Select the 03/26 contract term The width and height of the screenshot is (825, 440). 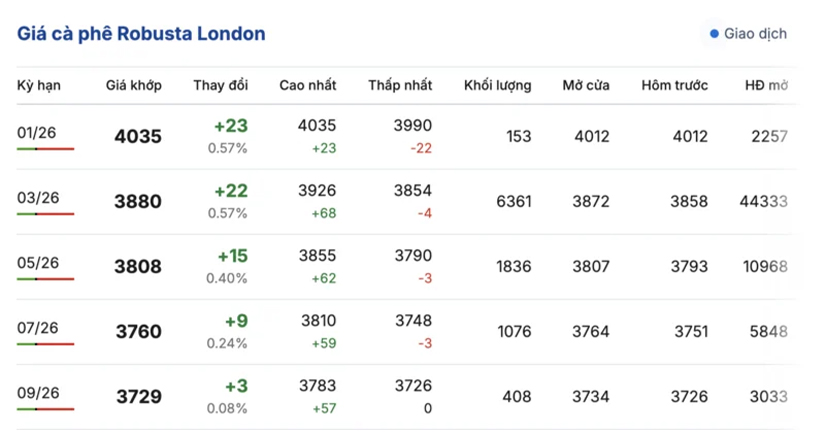pyautogui.click(x=38, y=197)
